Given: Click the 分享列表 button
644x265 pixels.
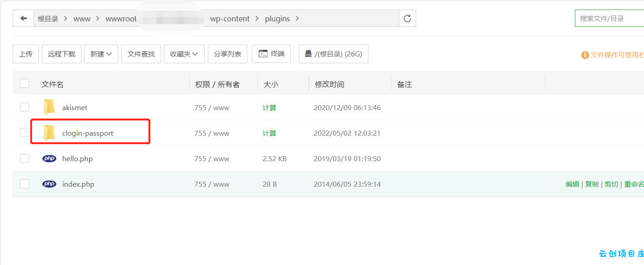Looking at the screenshot, I should coord(227,54).
